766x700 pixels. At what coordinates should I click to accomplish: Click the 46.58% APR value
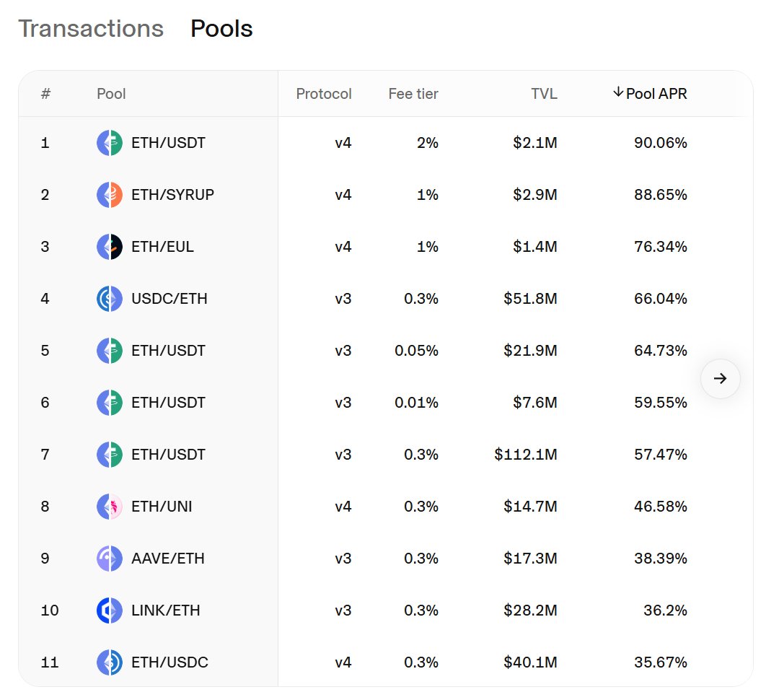(661, 507)
